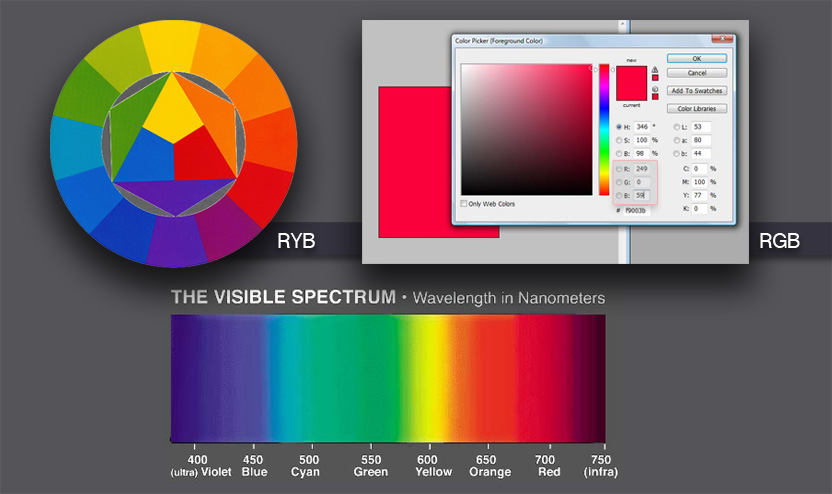Select the S saturation radio button
Viewport: 832px width, 494px height.
tap(619, 141)
